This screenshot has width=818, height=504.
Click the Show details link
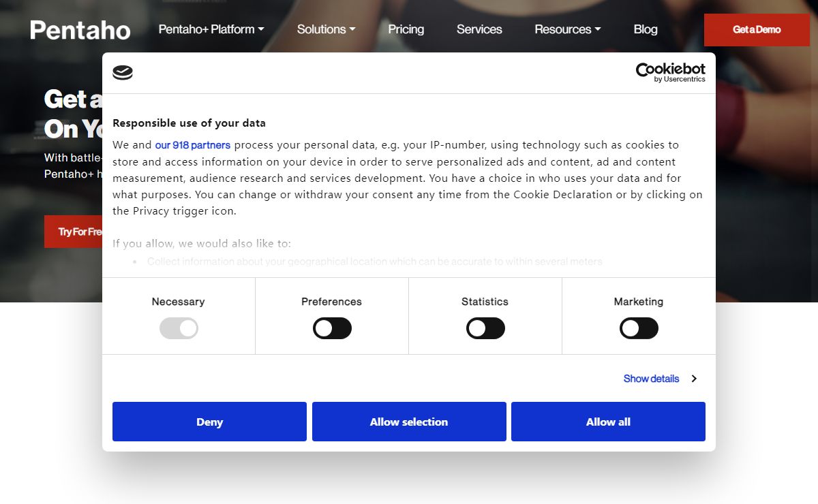[x=651, y=379]
